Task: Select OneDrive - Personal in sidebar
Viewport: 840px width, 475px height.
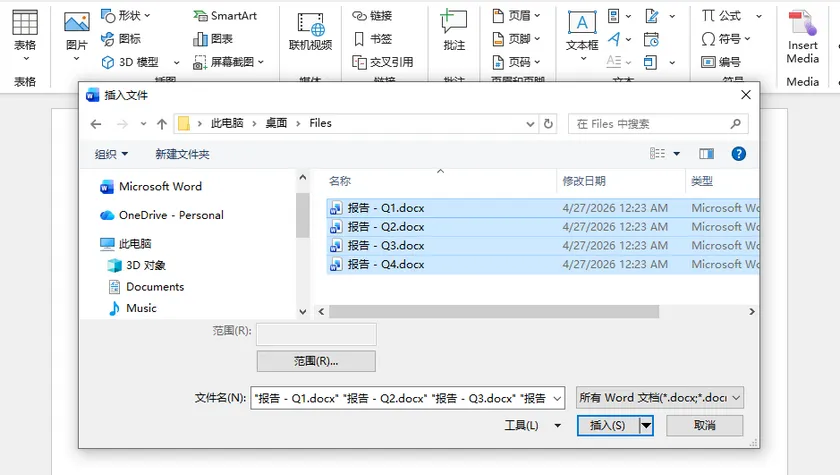Action: pos(162,215)
